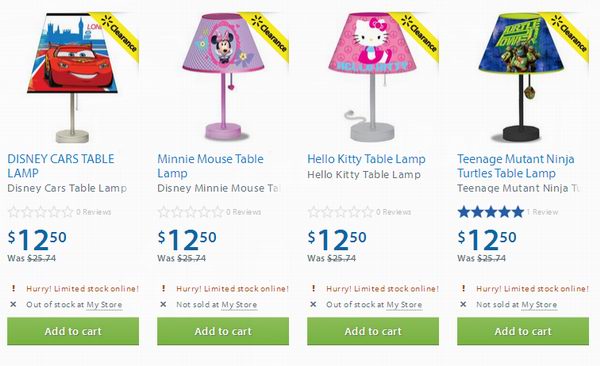Open the Hello Kitty lamp product image
The width and height of the screenshot is (600, 366).
point(373,77)
